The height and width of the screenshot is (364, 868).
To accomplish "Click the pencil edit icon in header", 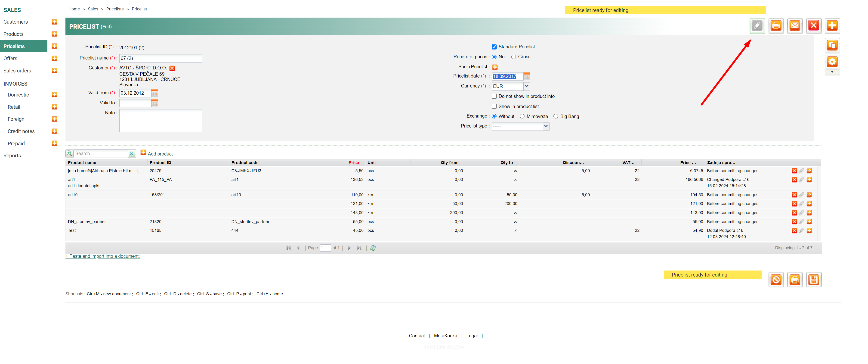I will pos(757,26).
